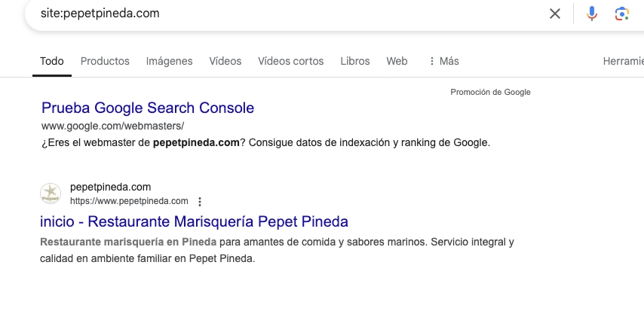Select the Todo tab
The image size is (644, 314).
[x=52, y=61]
